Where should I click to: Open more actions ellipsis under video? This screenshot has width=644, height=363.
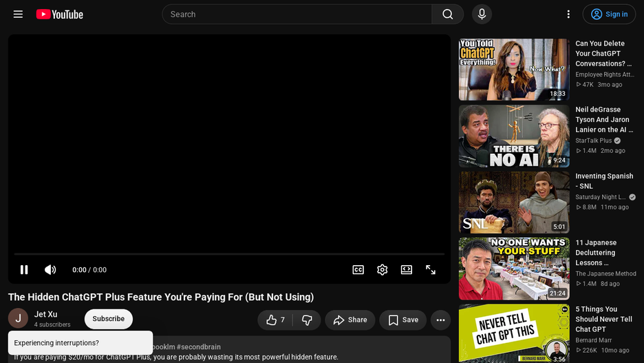441,320
